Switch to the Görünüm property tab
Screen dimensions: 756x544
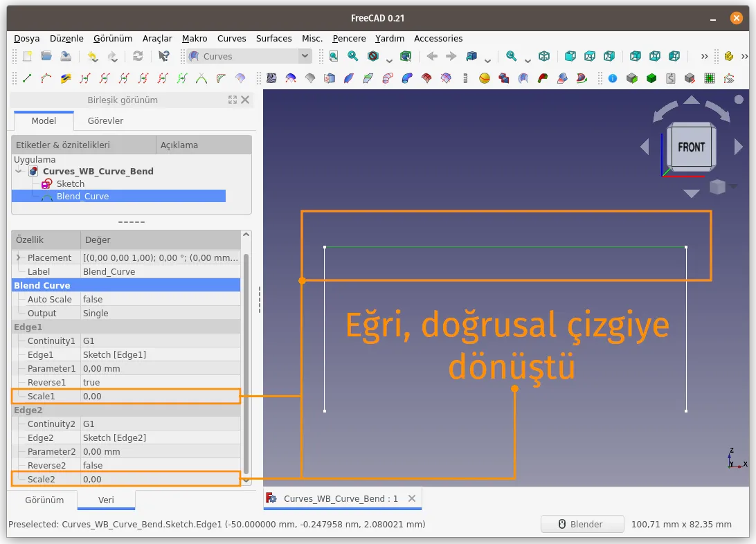[44, 500]
